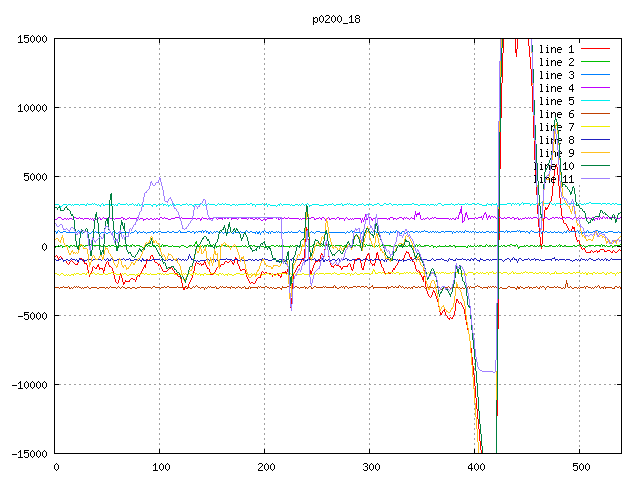Screen dimensions: 640x480
Task: Click the purple line 11 legend sample
Action: (x=595, y=179)
